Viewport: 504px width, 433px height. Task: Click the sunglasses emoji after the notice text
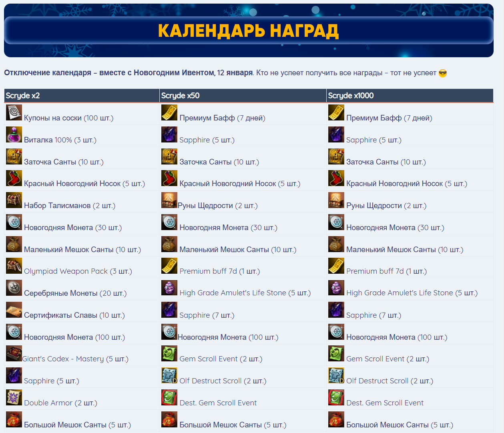[443, 73]
